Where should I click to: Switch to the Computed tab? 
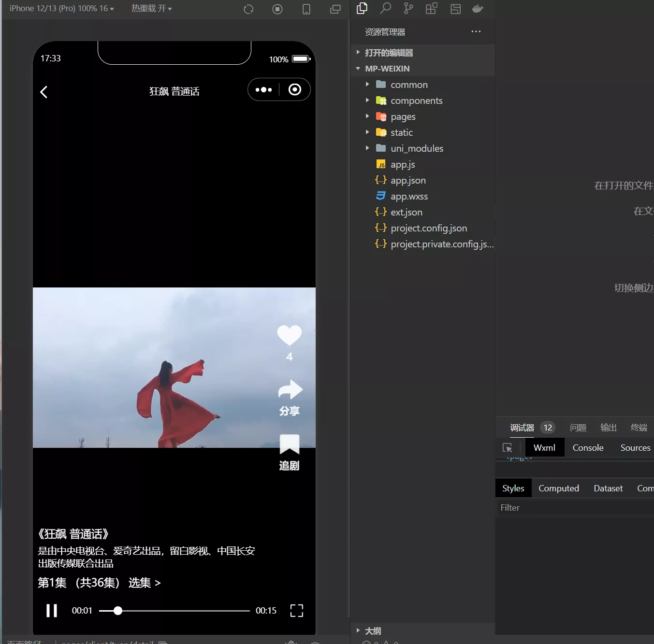[558, 488]
